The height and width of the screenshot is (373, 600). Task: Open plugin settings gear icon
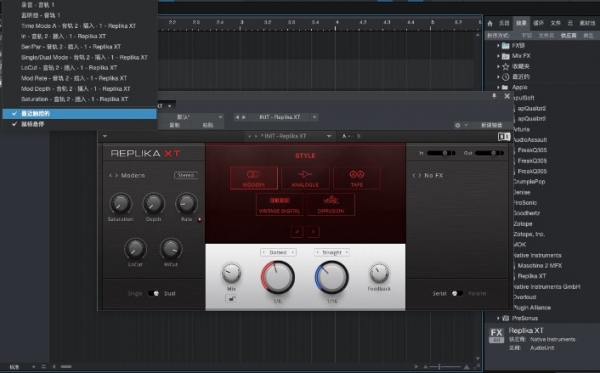point(457,125)
